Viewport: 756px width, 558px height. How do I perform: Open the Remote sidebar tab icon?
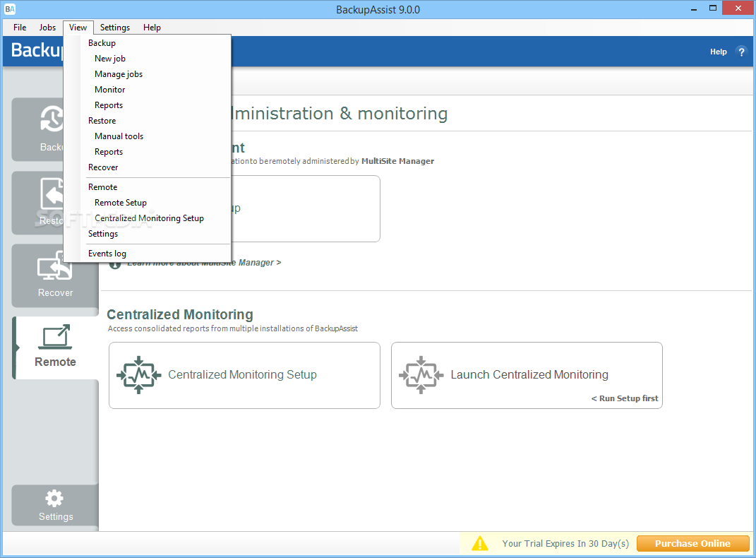pyautogui.click(x=55, y=337)
